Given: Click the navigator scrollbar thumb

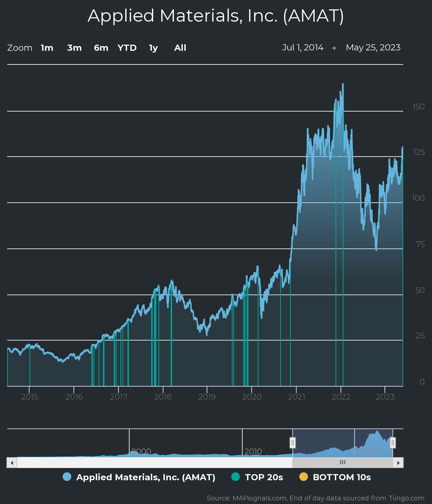Looking at the screenshot, I should [x=343, y=463].
